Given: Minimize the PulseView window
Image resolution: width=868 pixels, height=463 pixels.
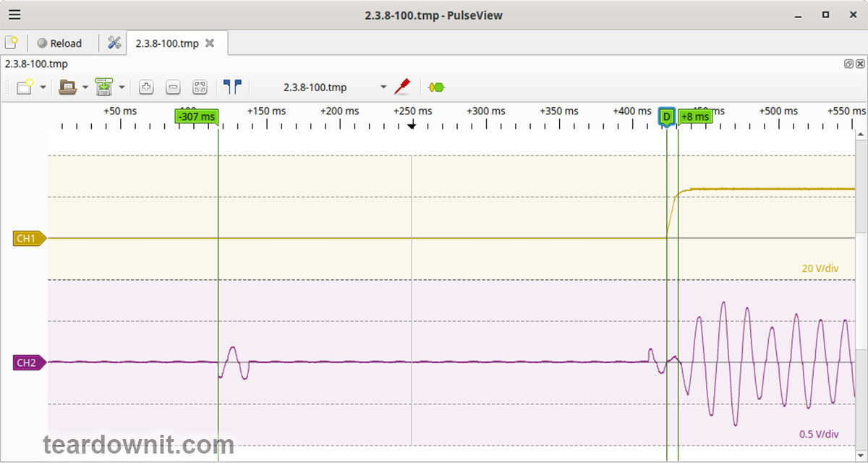Looking at the screenshot, I should tap(799, 14).
